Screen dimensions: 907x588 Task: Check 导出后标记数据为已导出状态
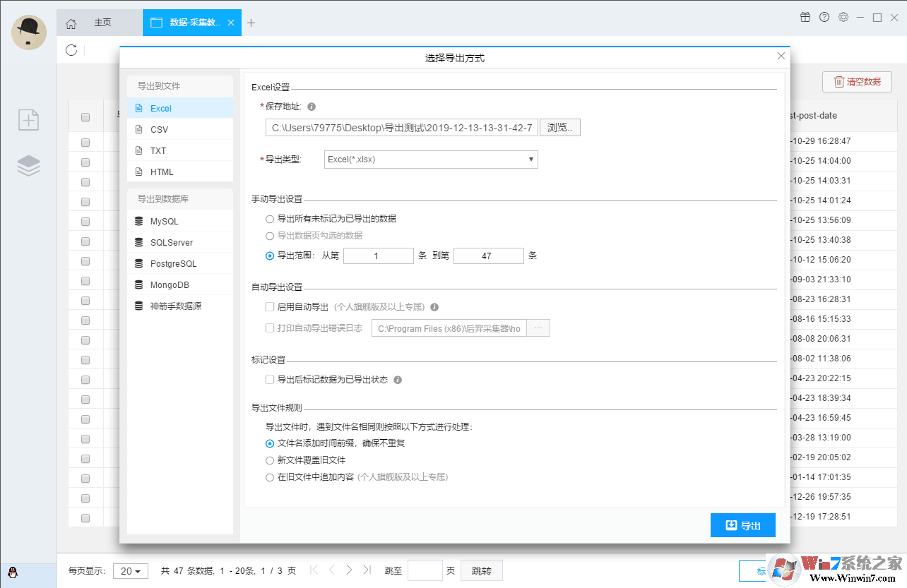(269, 379)
